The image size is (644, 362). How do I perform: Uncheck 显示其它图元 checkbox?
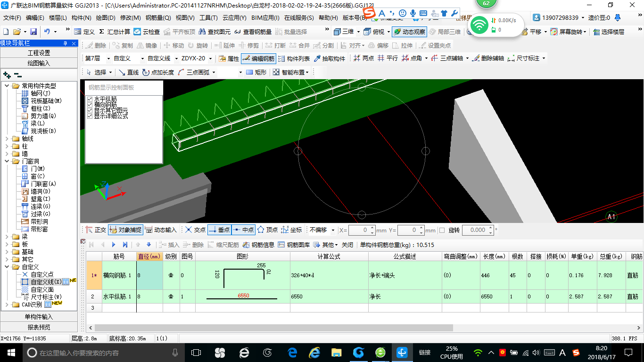pos(90,110)
